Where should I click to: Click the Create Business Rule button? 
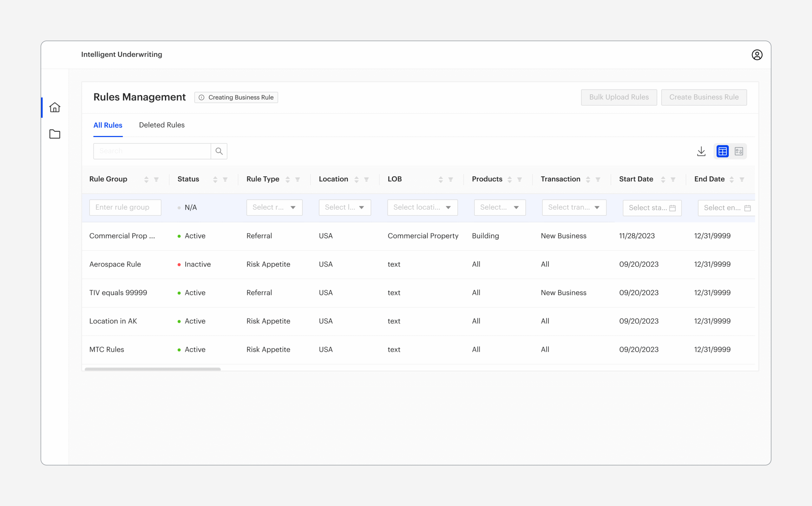click(704, 97)
